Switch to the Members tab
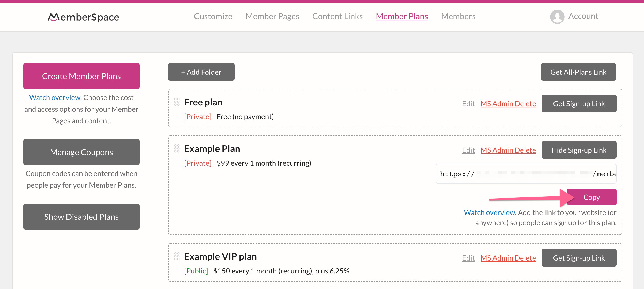Screen dimensions: 644x289 click(x=458, y=16)
